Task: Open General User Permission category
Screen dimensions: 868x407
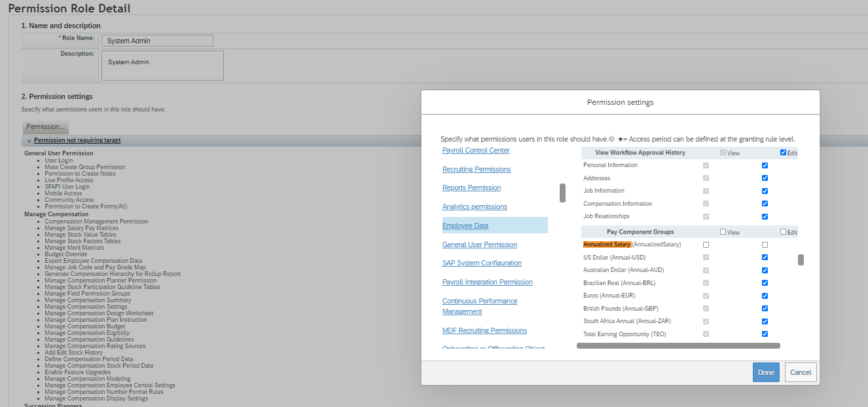Action: 480,244
